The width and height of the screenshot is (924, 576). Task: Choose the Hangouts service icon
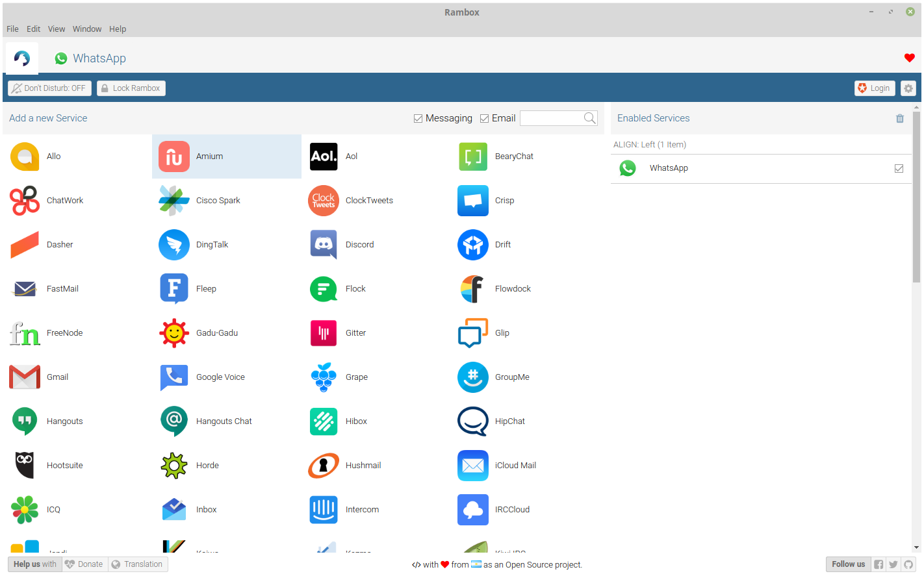(x=25, y=421)
